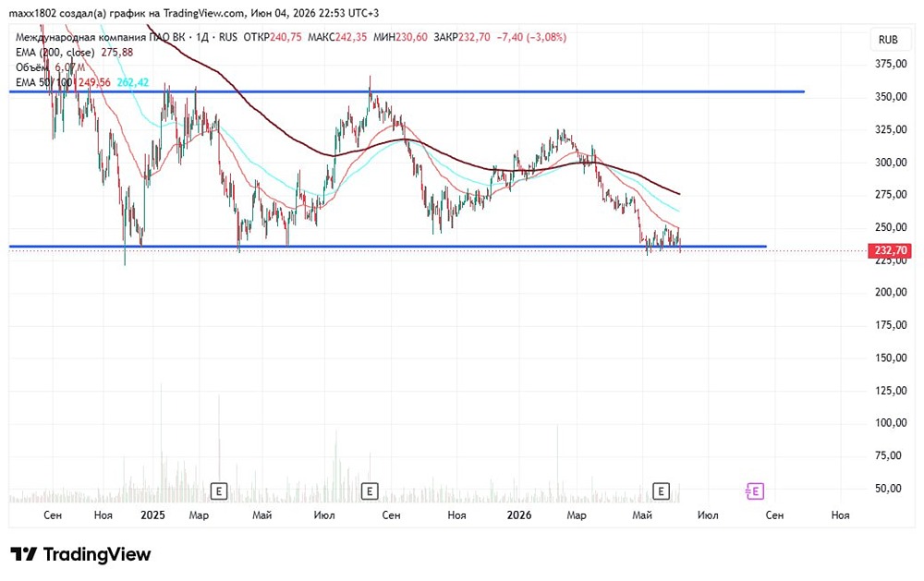
Task: Click the TradingView logo at bottom left
Action: coord(80,554)
